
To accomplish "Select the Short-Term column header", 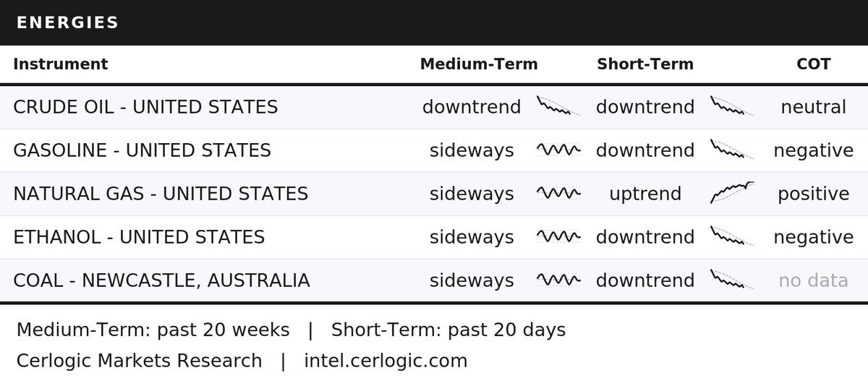I will [x=645, y=64].
